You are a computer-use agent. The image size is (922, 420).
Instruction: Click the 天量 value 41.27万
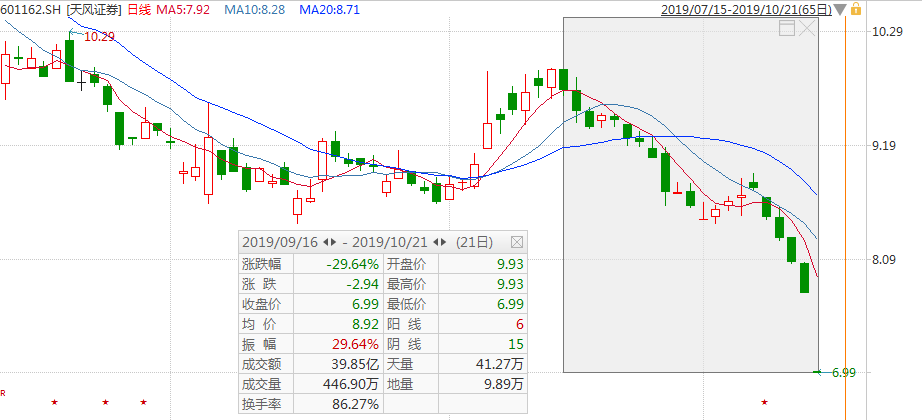[501, 364]
